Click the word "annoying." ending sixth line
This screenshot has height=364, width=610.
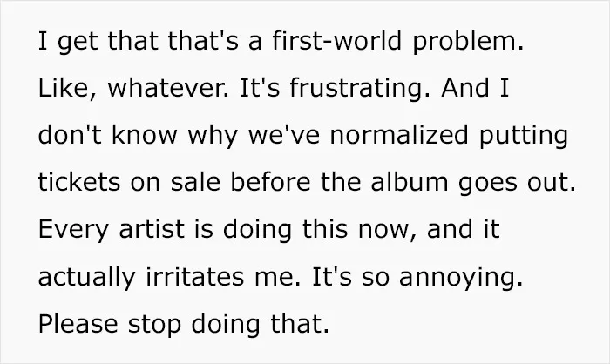(x=461, y=278)
